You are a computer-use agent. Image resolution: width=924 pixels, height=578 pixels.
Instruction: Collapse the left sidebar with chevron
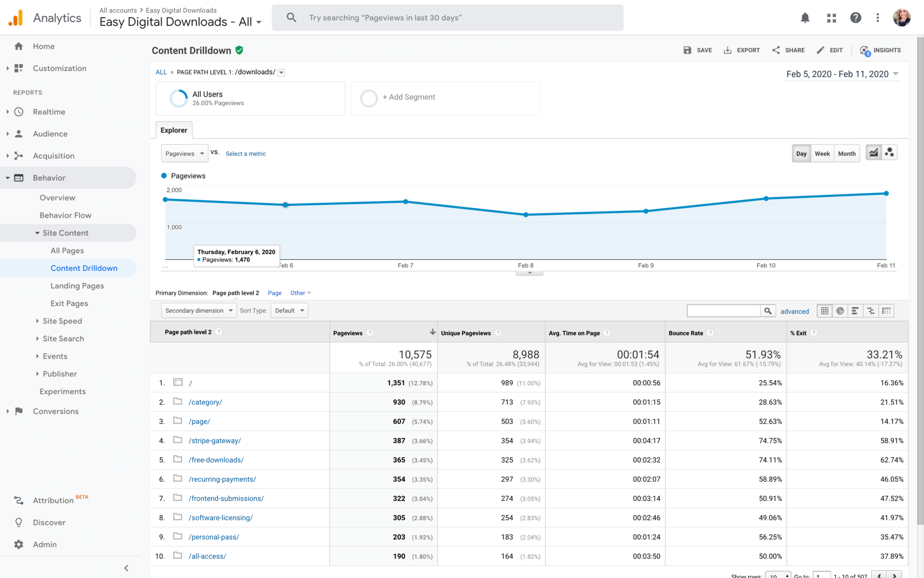(x=126, y=568)
